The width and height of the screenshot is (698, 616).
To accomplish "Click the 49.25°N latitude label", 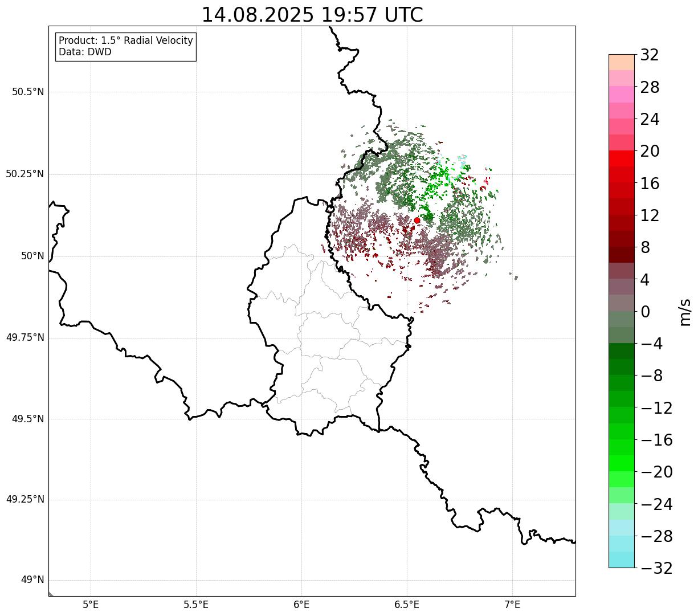I will pyautogui.click(x=25, y=500).
